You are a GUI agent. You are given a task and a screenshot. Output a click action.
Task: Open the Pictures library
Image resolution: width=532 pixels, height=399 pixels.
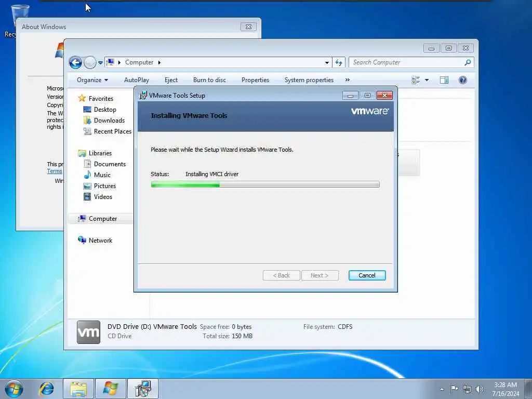104,186
